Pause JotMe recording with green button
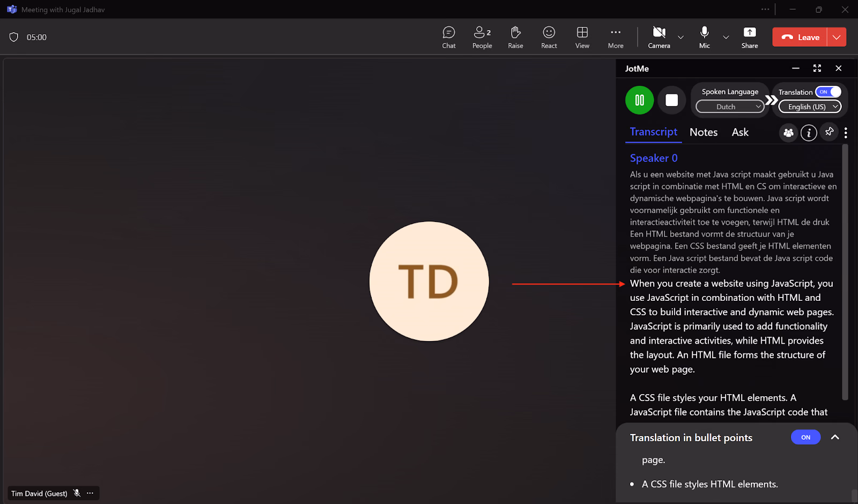Image resolution: width=858 pixels, height=504 pixels. coord(639,100)
